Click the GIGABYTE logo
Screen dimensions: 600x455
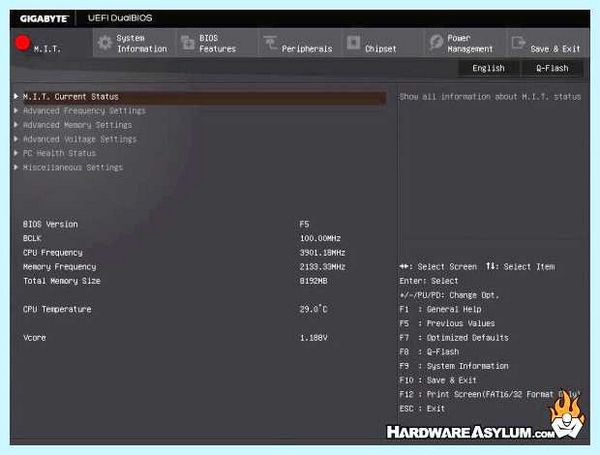pos(44,18)
